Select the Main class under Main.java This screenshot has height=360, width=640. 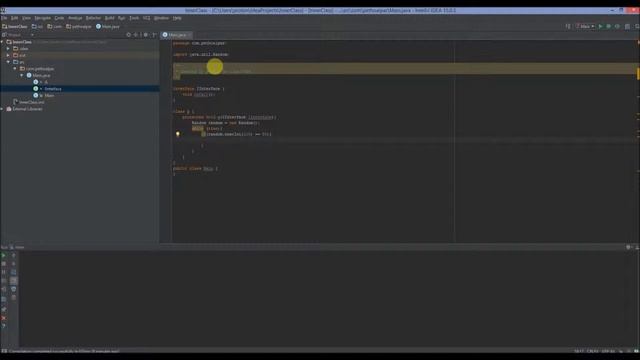click(44, 96)
